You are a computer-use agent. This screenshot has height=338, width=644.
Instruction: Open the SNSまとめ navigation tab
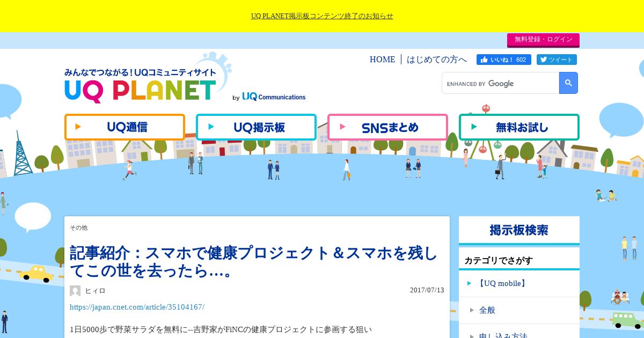tap(387, 127)
